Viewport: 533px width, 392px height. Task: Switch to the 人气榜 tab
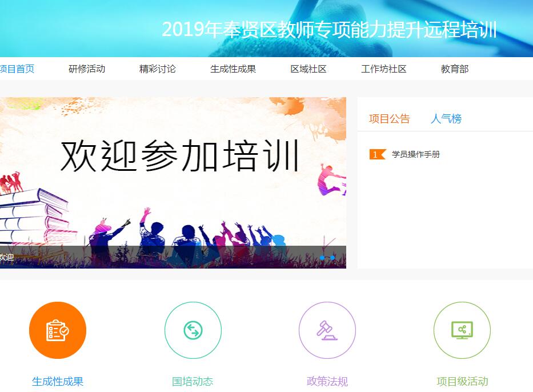[x=446, y=119]
